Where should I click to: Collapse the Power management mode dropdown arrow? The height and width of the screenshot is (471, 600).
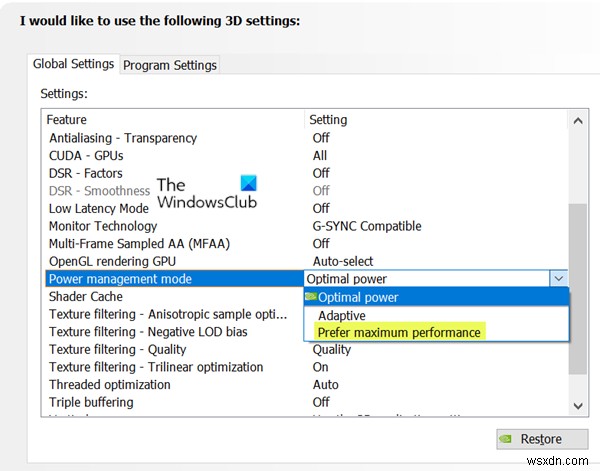(558, 279)
